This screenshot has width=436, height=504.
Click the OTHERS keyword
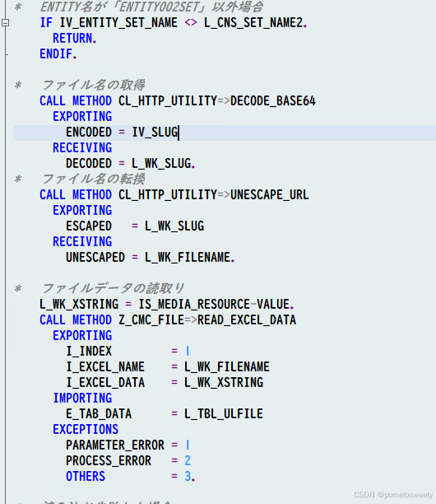[86, 477]
